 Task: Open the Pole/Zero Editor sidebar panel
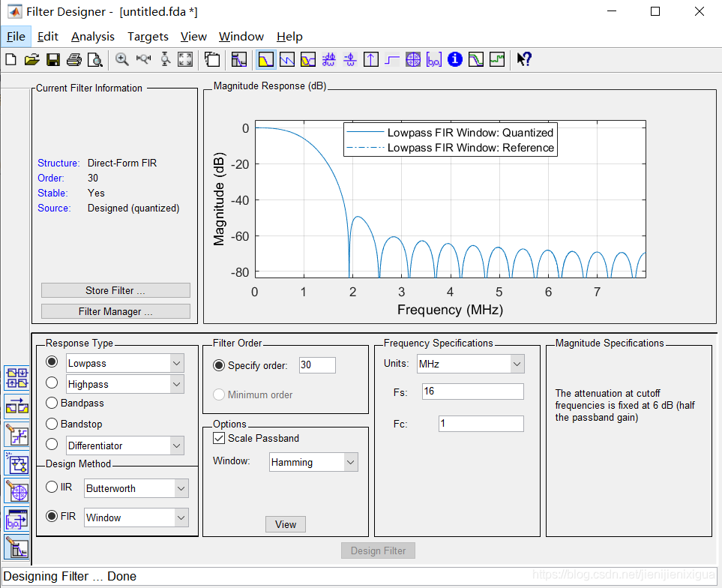click(x=17, y=491)
